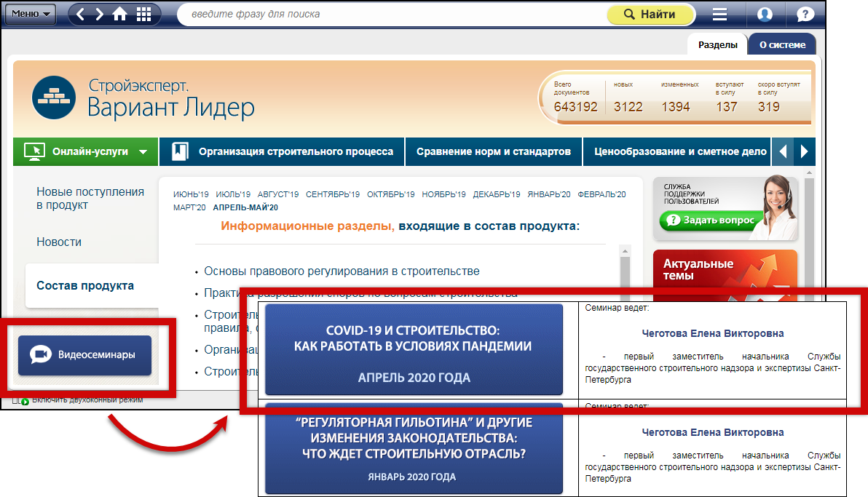This screenshot has width=868, height=497.
Task: Open Основы правового регулирования в строительстве
Action: [x=342, y=271]
